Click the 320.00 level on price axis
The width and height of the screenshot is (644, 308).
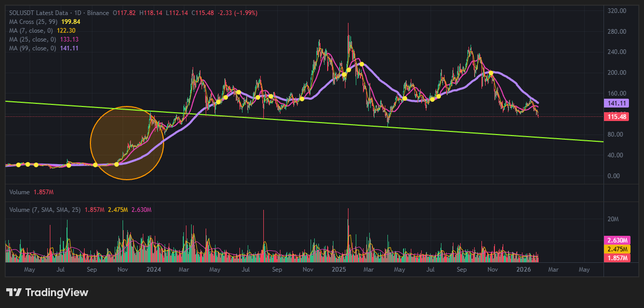point(618,10)
